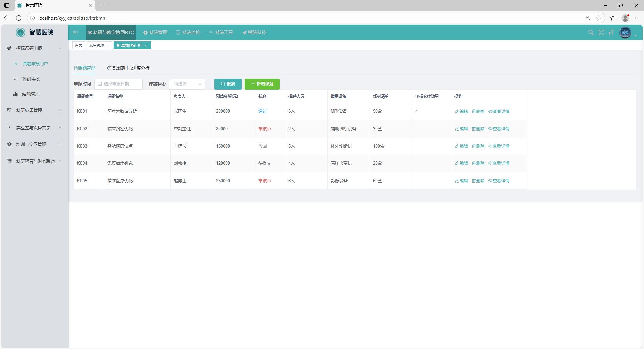
Task: Refresh the browser page
Action: (19, 18)
